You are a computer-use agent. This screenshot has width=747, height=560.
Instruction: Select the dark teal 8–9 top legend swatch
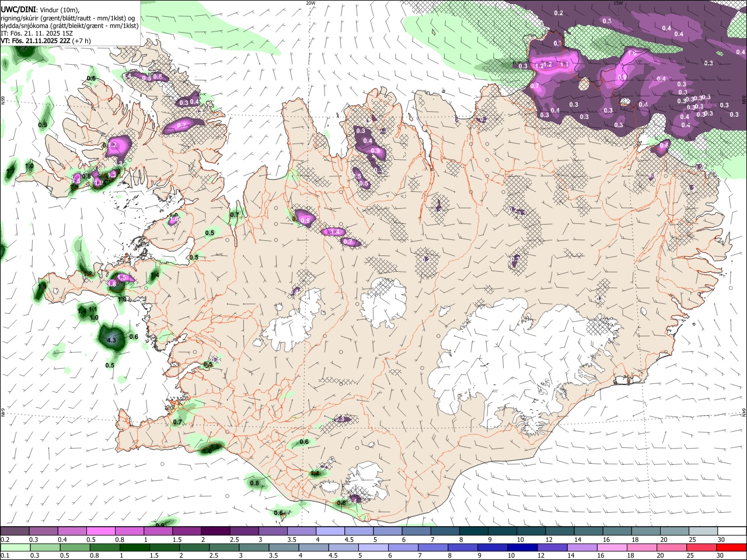pyautogui.click(x=474, y=531)
